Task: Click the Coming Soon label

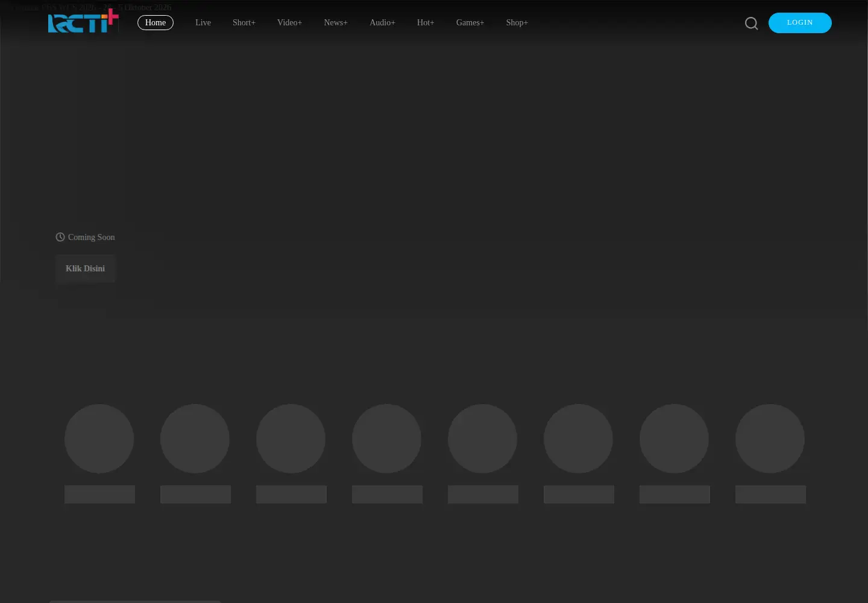Action: click(91, 237)
